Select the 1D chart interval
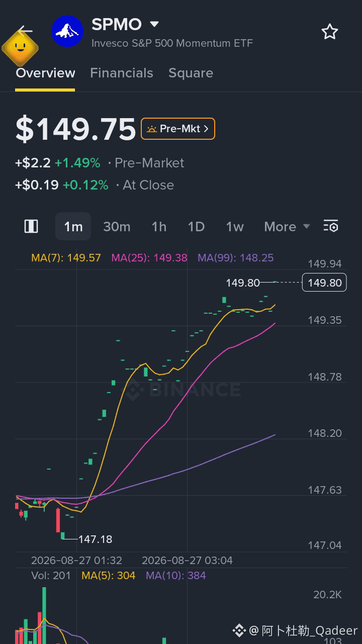 tap(196, 227)
